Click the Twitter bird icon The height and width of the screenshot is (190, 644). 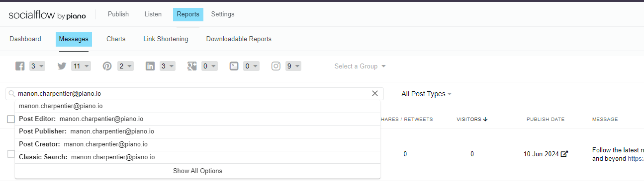point(62,66)
